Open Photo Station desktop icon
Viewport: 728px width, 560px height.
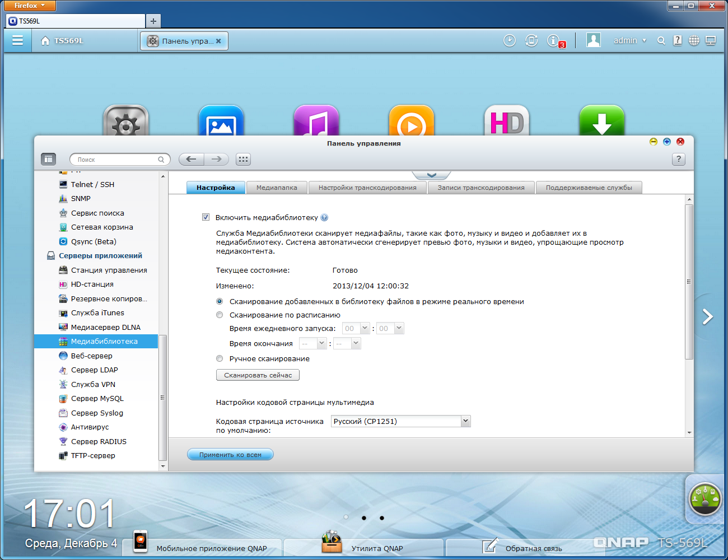(221, 120)
